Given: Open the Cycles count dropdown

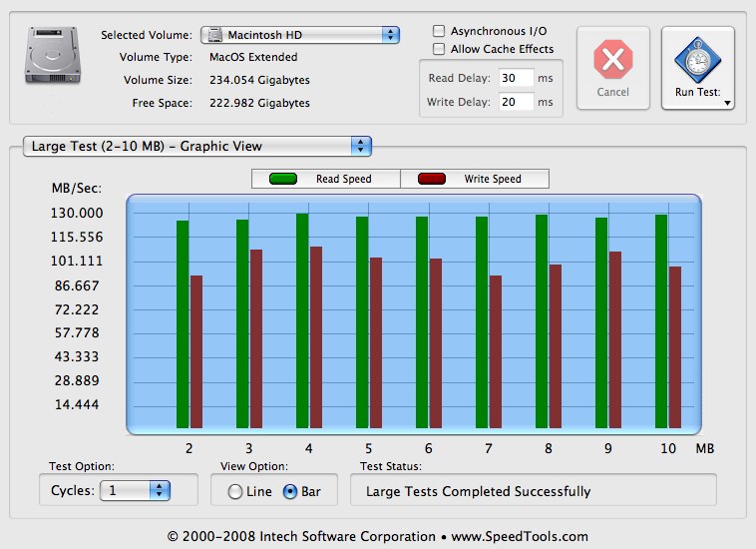Looking at the screenshot, I should [135, 491].
